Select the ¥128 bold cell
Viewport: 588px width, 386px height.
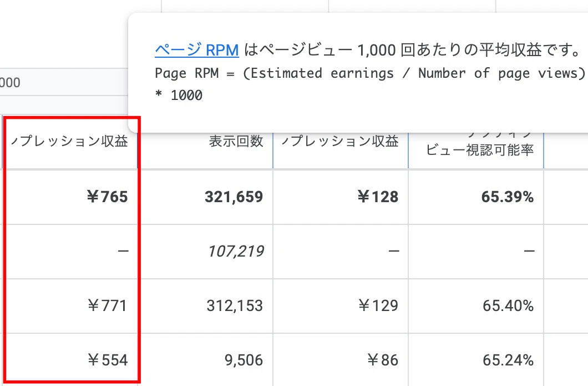[x=378, y=197]
